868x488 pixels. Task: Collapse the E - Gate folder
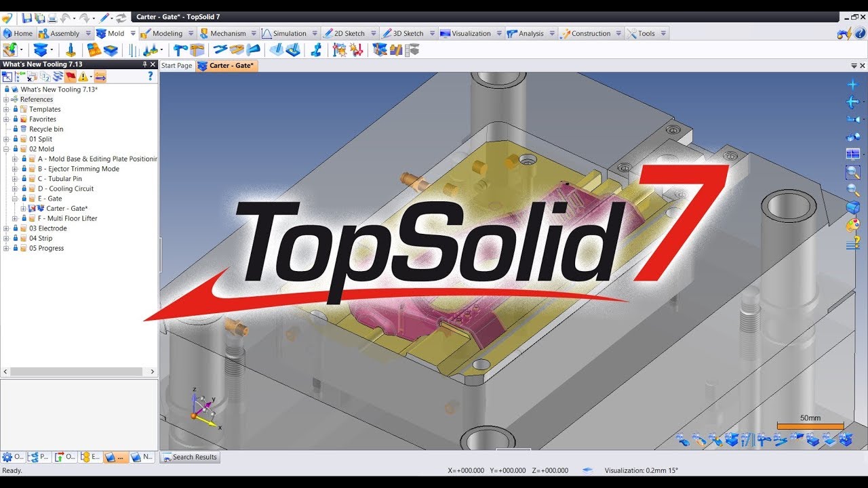coord(15,199)
